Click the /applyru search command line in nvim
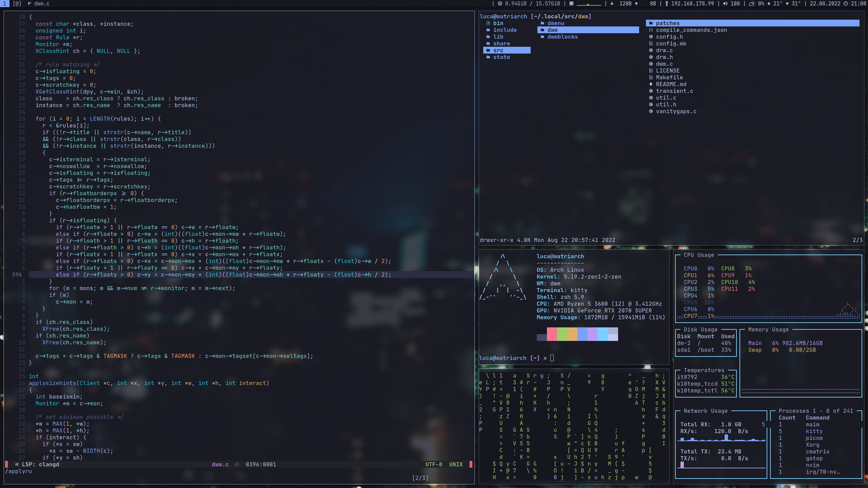 tap(19, 471)
